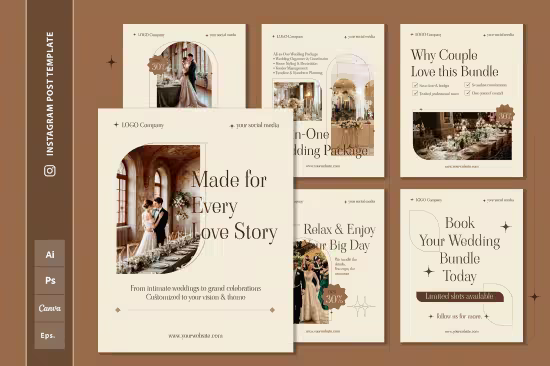Click 'LOGO Company' on Book Your Wedding card

[429, 200]
